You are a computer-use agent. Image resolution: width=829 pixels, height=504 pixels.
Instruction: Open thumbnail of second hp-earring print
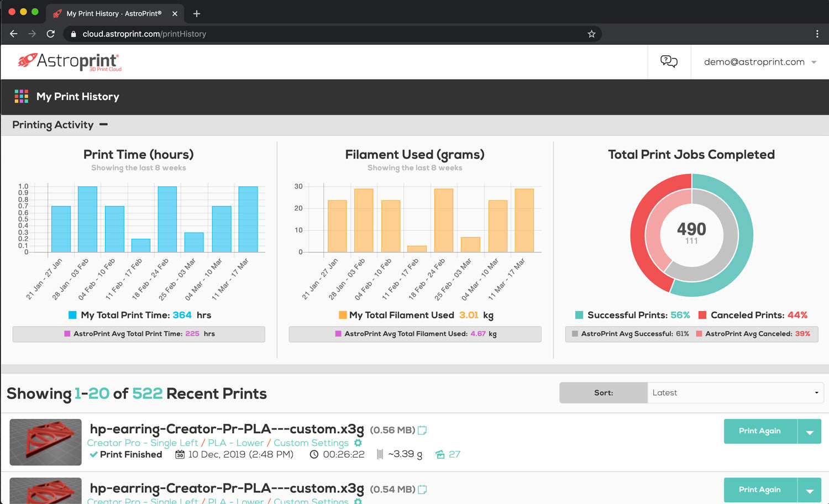pos(45,491)
